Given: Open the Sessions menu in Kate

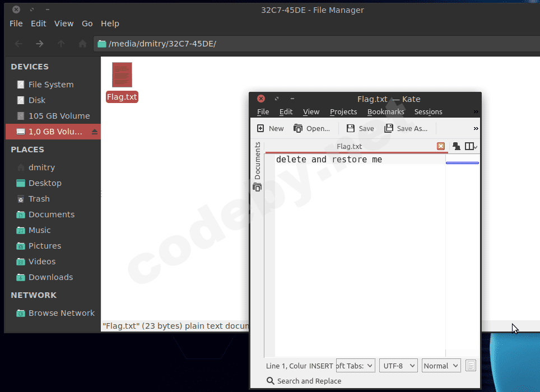Looking at the screenshot, I should pos(428,111).
